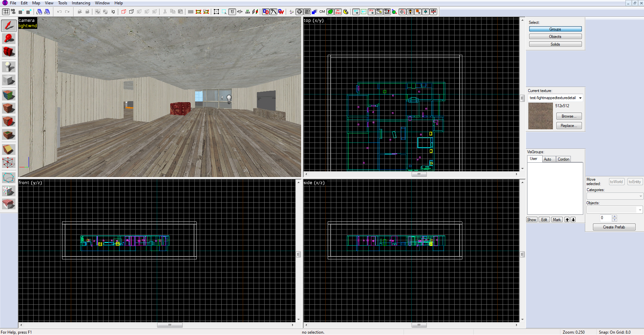Toggle the texture lock button
Screen dimensions: 644x335
[232, 11]
